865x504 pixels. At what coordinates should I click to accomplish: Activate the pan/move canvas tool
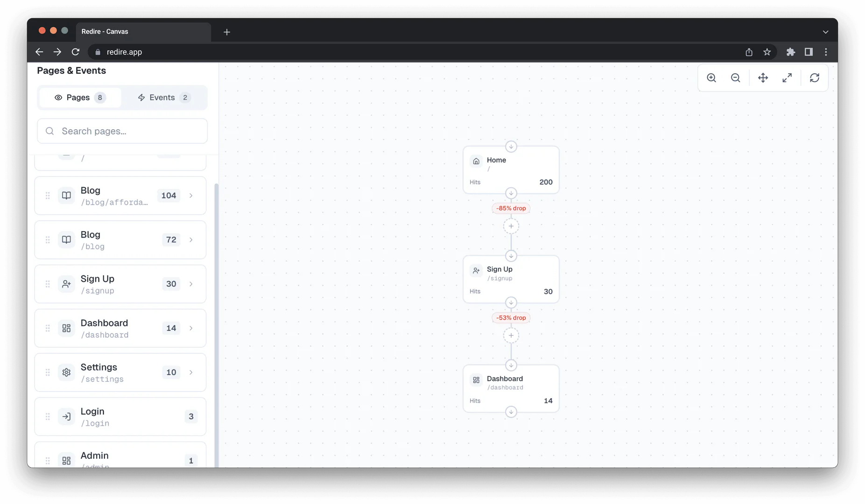(763, 77)
